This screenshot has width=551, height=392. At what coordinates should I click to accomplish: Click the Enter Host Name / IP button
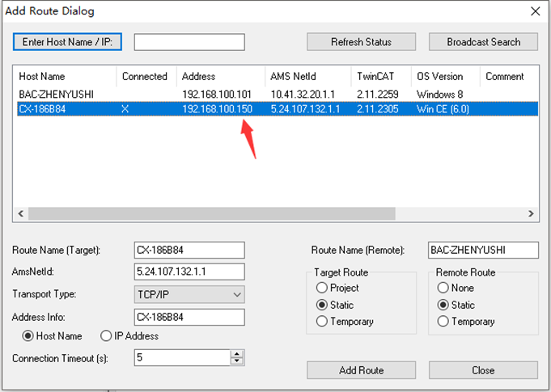click(x=67, y=42)
